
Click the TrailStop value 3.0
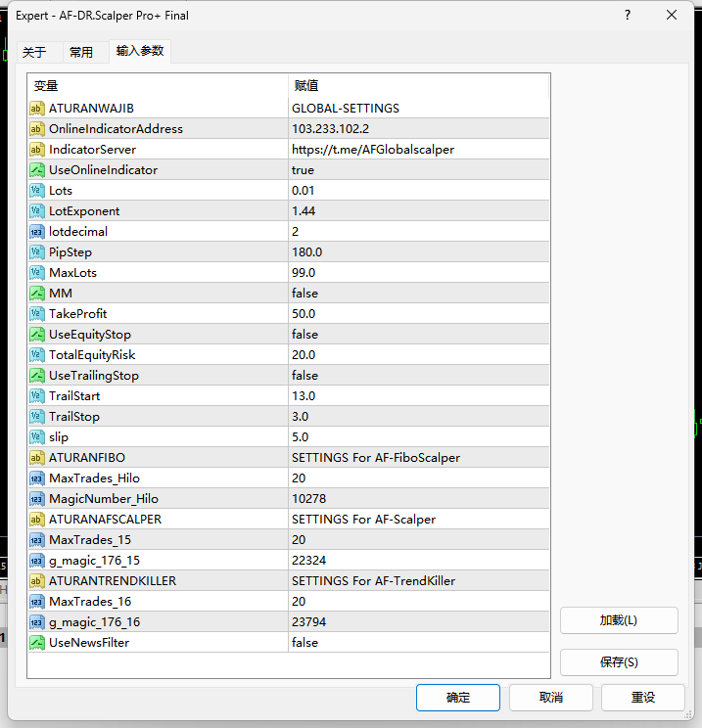pyautogui.click(x=301, y=417)
